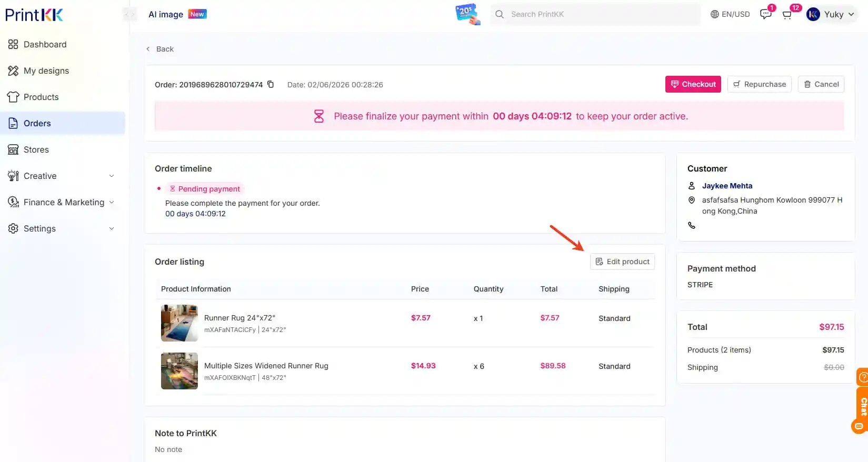Click the crossed-out $0.00 shipping value

point(834,367)
